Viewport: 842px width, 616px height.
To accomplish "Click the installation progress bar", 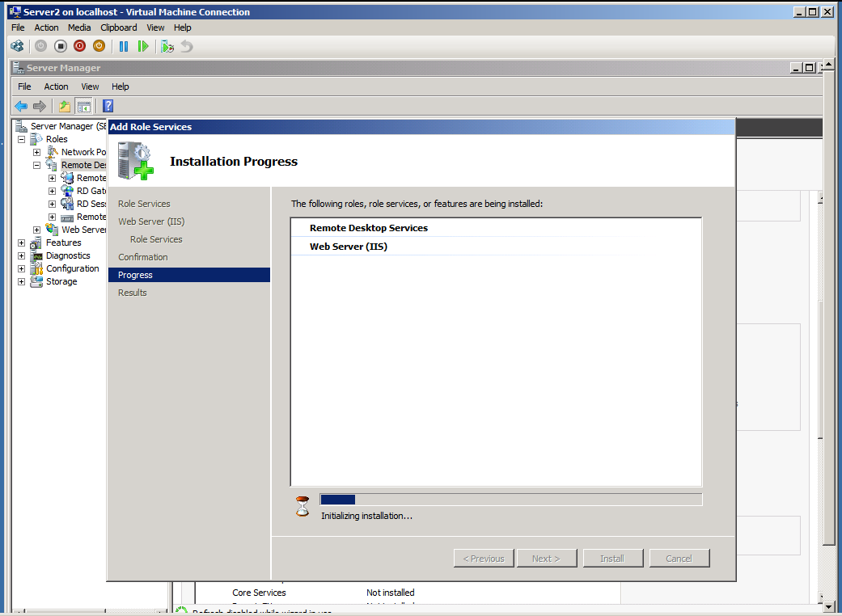I will coord(510,500).
